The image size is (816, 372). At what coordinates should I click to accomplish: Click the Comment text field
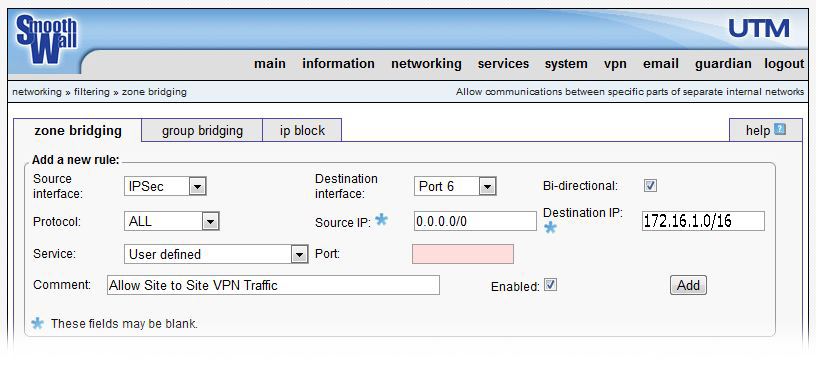coord(273,285)
